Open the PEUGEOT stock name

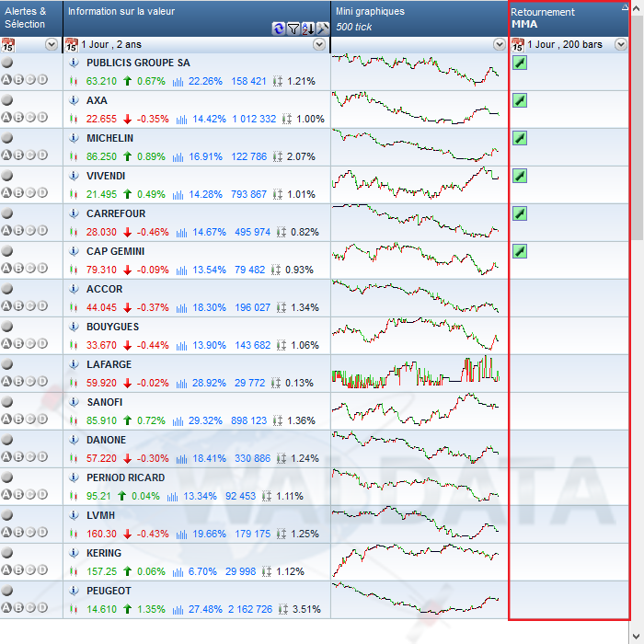click(109, 591)
